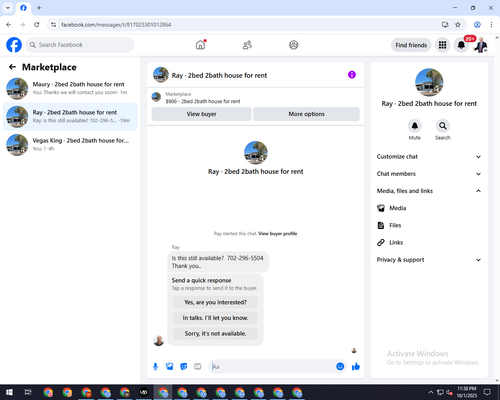
Task: Show hidden system tray icons
Action: coord(431,392)
